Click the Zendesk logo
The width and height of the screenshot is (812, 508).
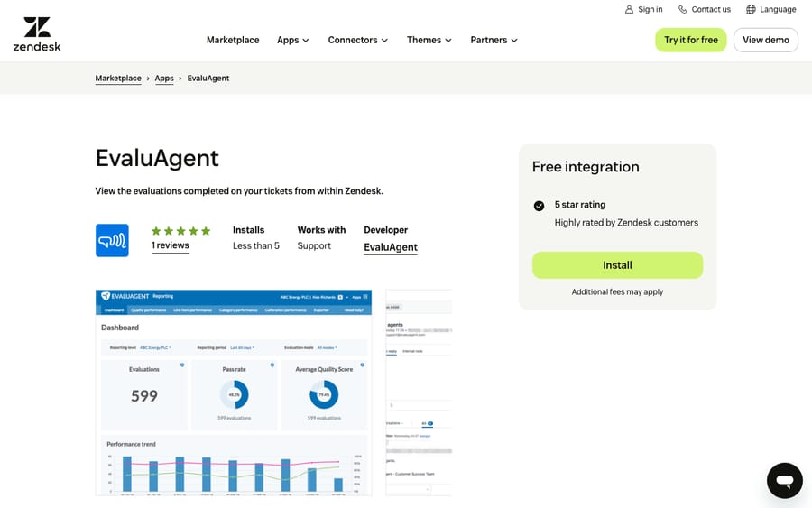(x=37, y=34)
